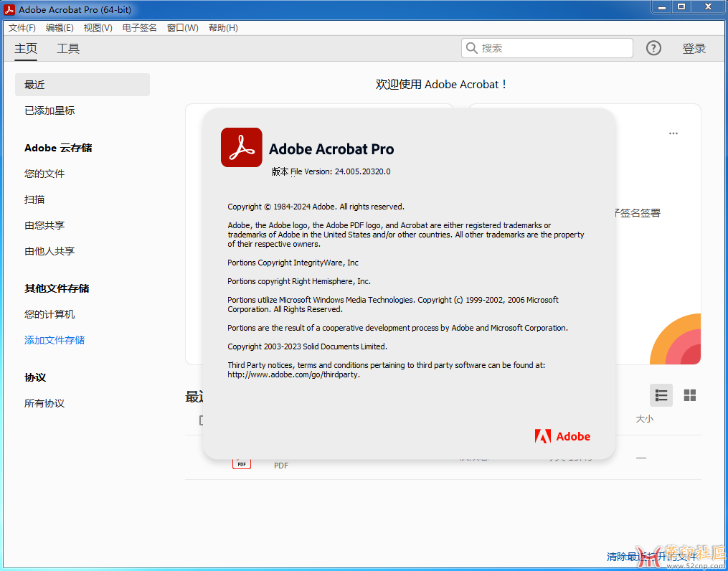Image resolution: width=728 pixels, height=571 pixels.
Task: Open 所有协议 in the sidebar
Action: point(44,403)
